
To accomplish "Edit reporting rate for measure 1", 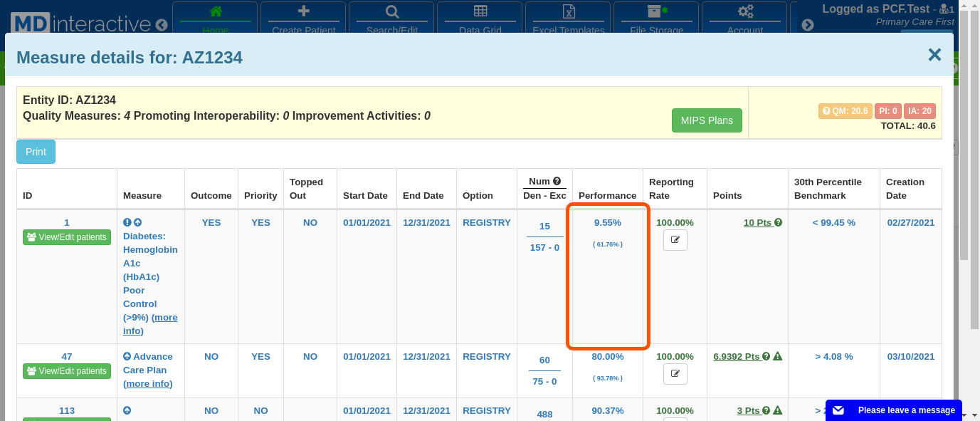I will click(x=675, y=240).
